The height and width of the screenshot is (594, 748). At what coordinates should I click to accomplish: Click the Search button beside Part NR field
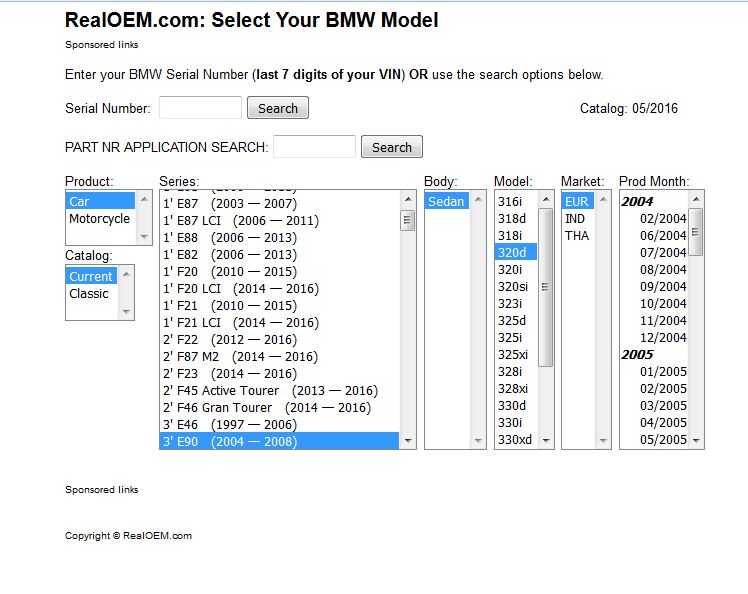coord(392,146)
